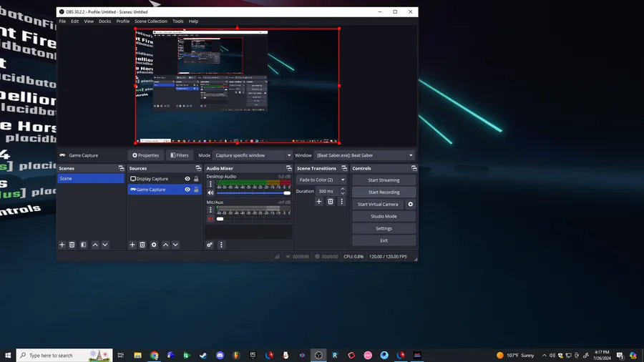Open the Scene Collection menu
The height and width of the screenshot is (362, 644).
151,21
